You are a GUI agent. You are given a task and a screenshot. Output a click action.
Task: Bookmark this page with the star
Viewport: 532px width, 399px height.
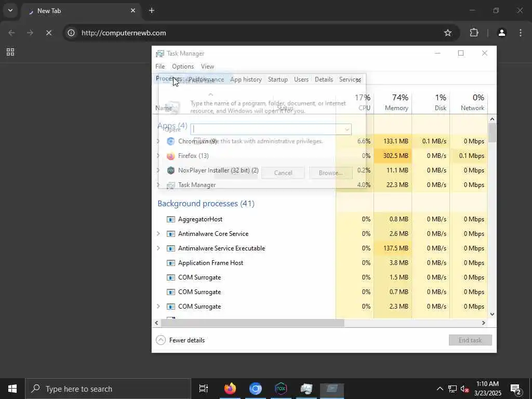pos(448,33)
